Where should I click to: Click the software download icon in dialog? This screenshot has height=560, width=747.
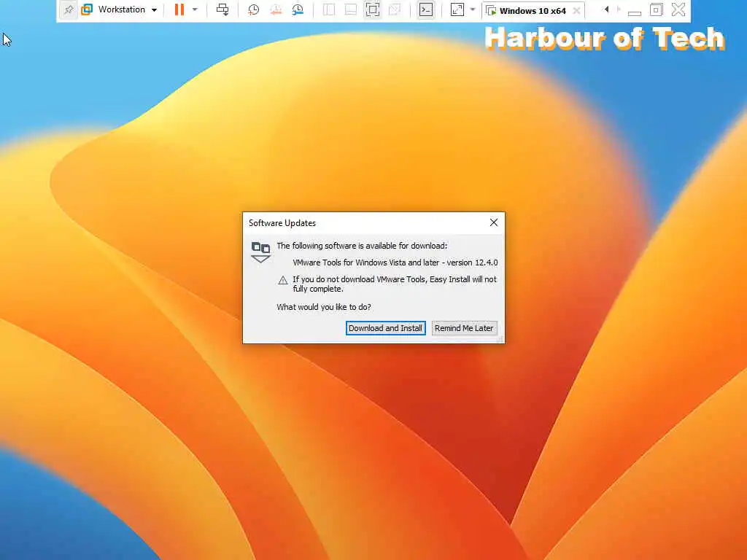click(260, 252)
